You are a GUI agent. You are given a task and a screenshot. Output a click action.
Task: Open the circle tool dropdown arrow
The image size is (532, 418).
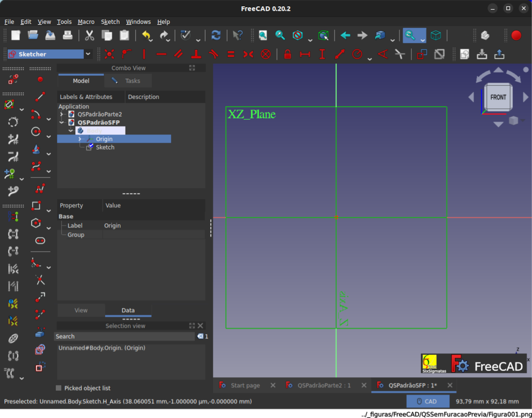point(49,136)
